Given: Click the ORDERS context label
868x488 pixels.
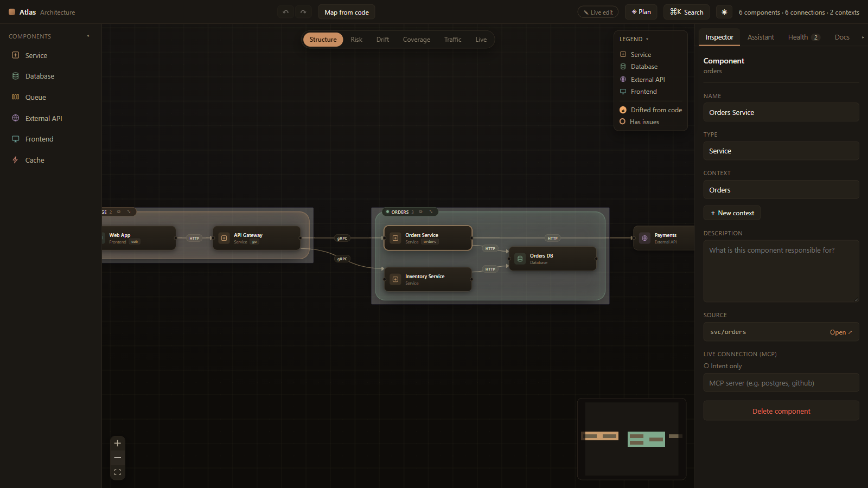Looking at the screenshot, I should [x=400, y=212].
